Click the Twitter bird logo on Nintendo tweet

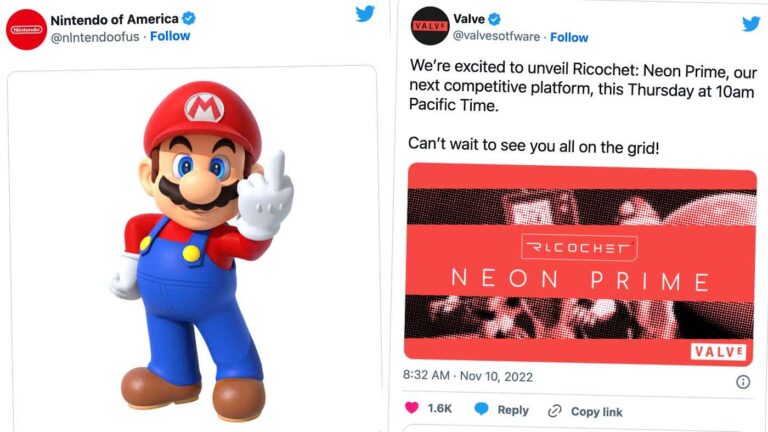pyautogui.click(x=365, y=14)
